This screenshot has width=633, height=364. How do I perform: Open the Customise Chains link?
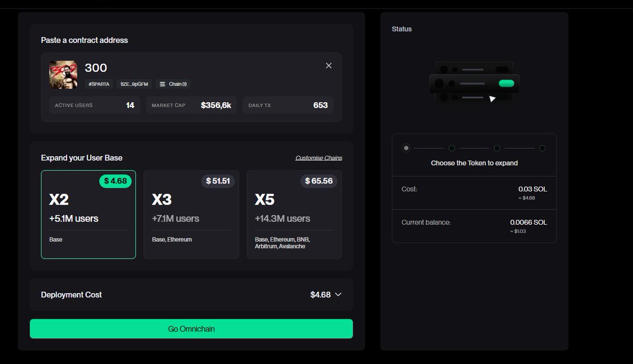pyautogui.click(x=318, y=158)
